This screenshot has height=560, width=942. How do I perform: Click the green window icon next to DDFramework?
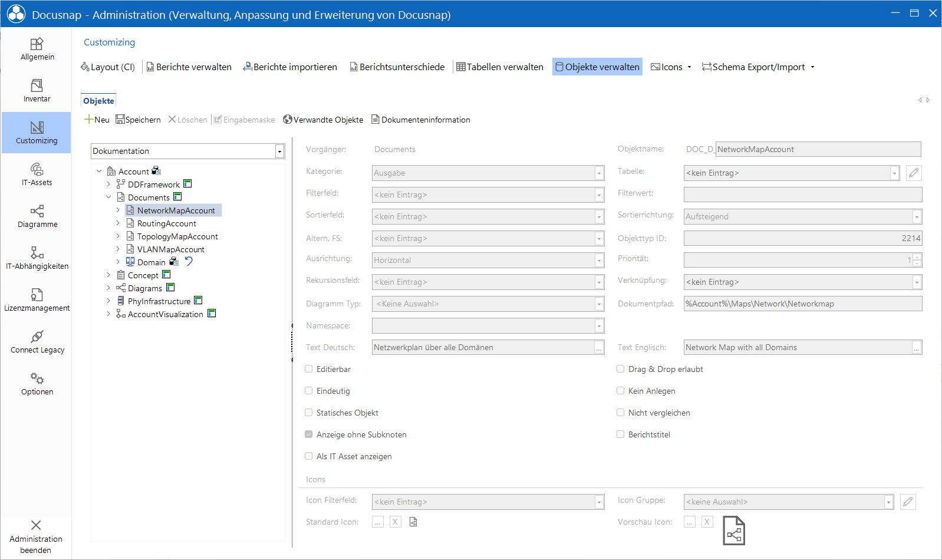click(x=187, y=184)
